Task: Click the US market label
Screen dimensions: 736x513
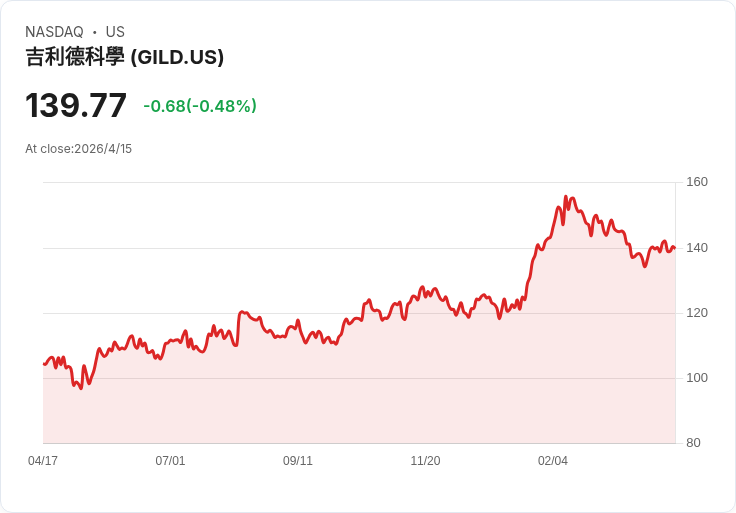Action: click(x=115, y=32)
